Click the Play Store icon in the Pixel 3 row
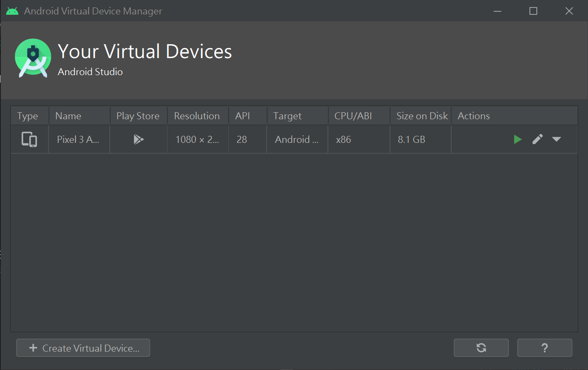This screenshot has height=370, width=588. point(139,139)
